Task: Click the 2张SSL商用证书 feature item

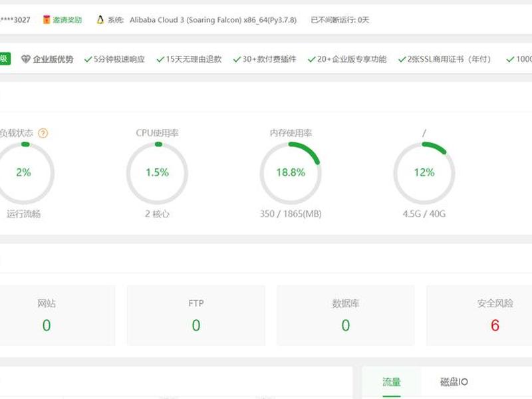Action: (445, 59)
